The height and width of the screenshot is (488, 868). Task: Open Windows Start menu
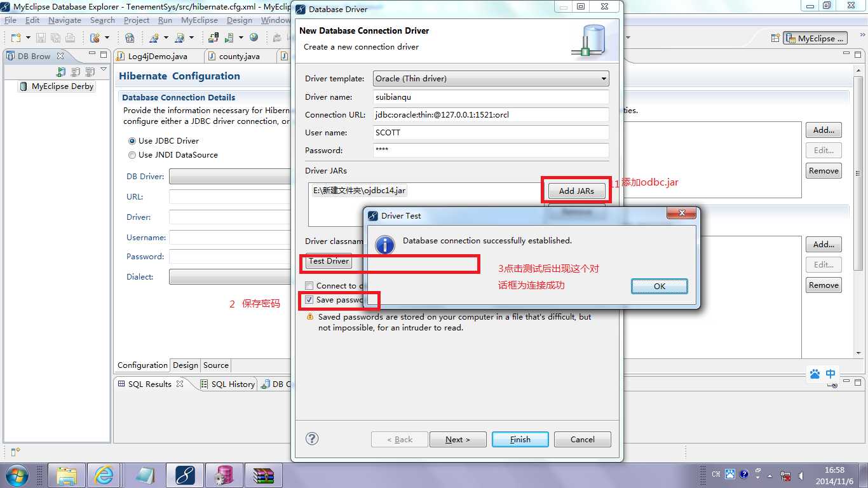16,475
